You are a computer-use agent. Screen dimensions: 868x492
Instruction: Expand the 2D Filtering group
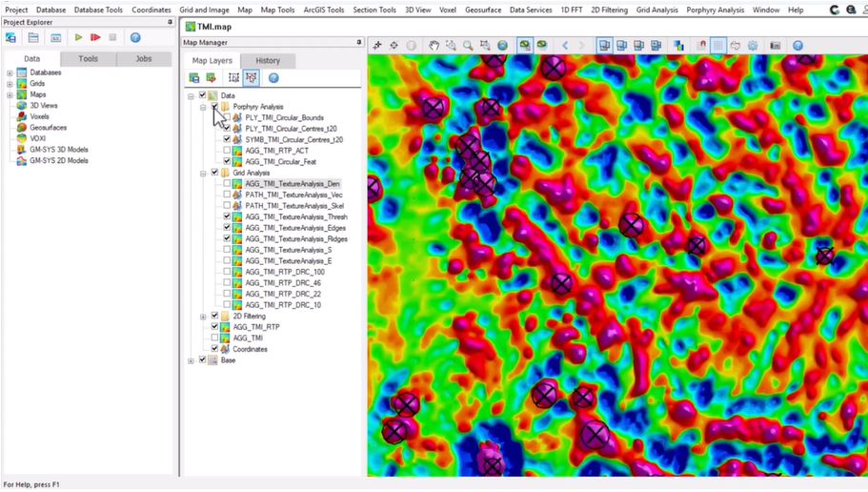point(203,317)
